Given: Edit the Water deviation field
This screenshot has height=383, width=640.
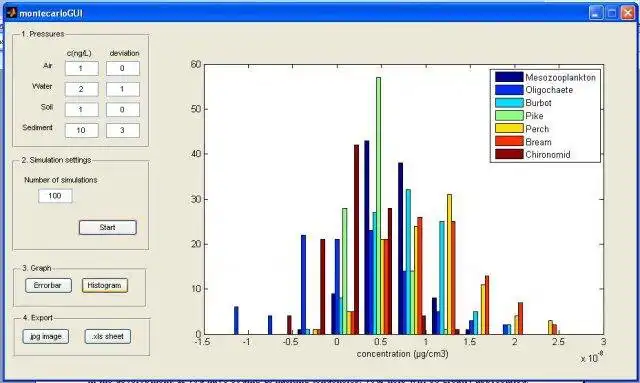Looking at the screenshot, I should [x=123, y=89].
